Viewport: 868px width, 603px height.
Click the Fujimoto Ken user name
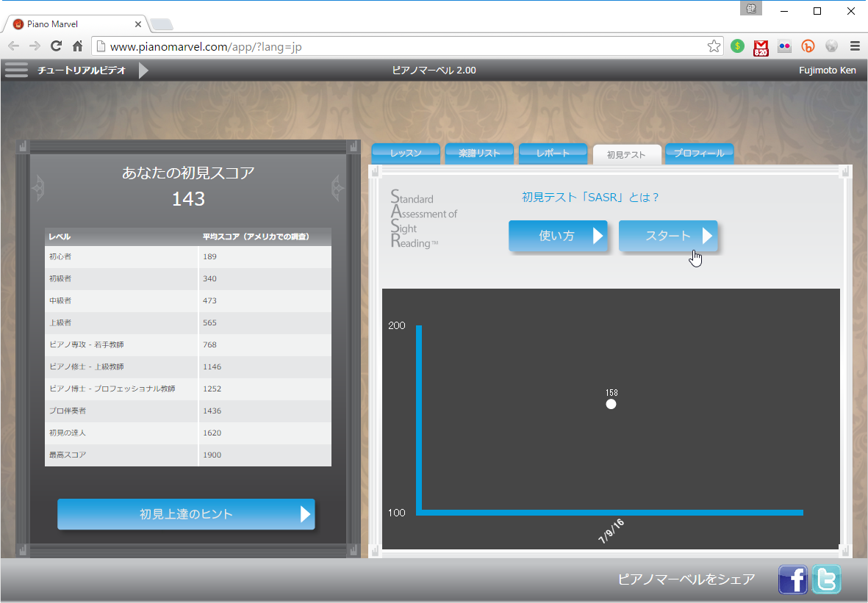click(x=827, y=71)
